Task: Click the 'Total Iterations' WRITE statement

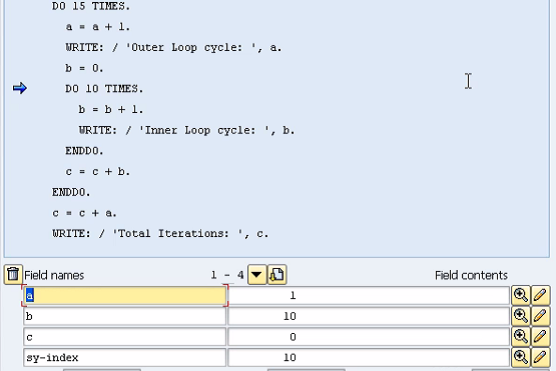Action: coord(160,234)
